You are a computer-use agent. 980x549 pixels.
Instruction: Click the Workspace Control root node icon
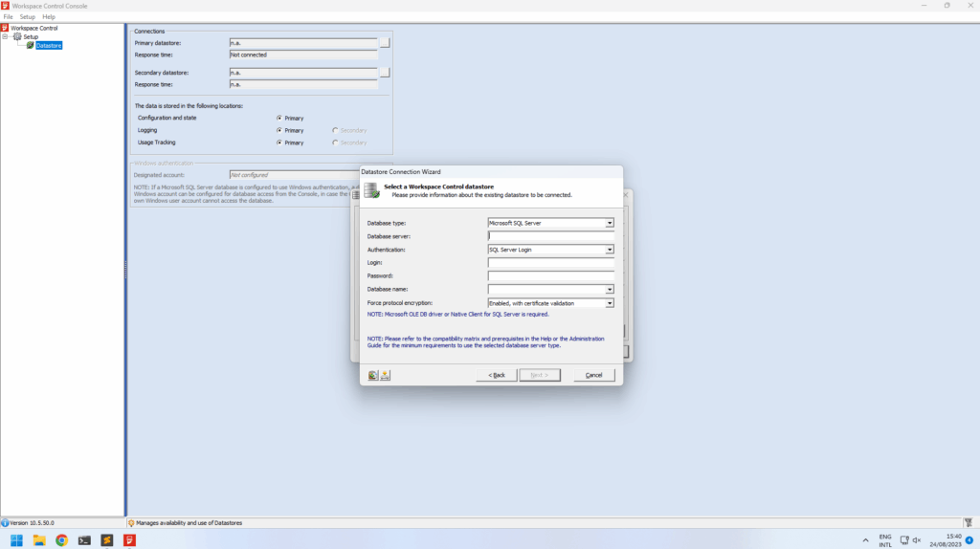(5, 28)
